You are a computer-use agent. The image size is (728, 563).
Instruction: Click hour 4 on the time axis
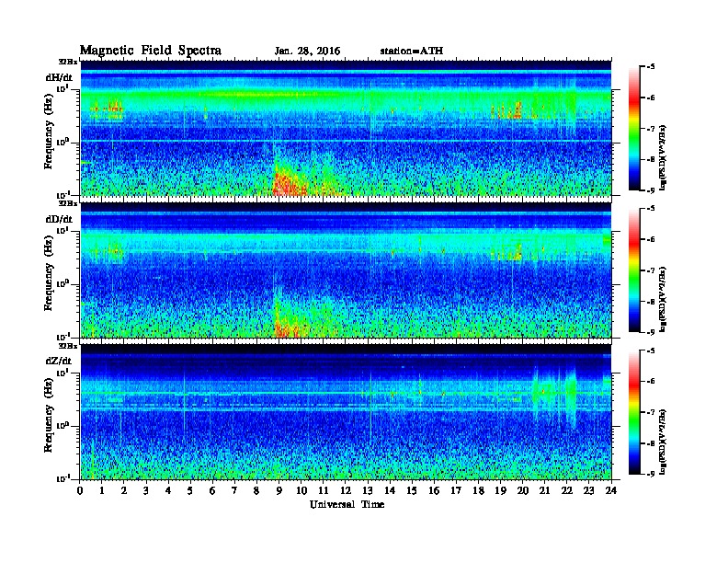[x=168, y=491]
